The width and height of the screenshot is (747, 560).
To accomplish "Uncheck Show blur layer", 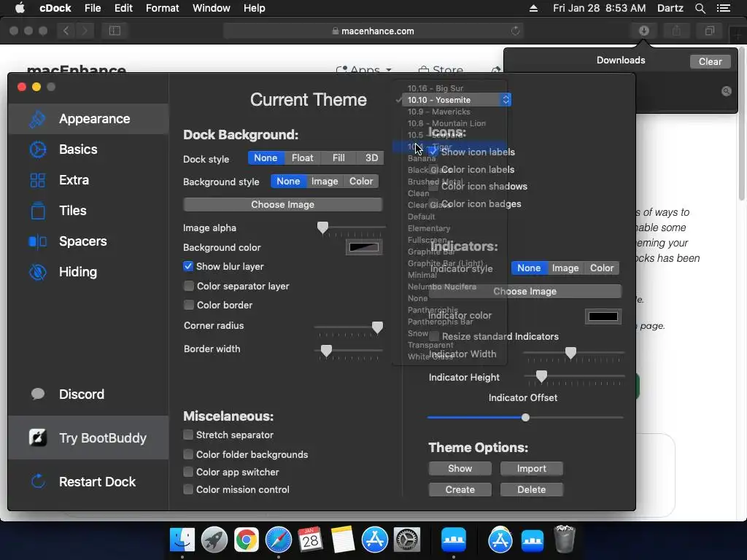I will [188, 266].
